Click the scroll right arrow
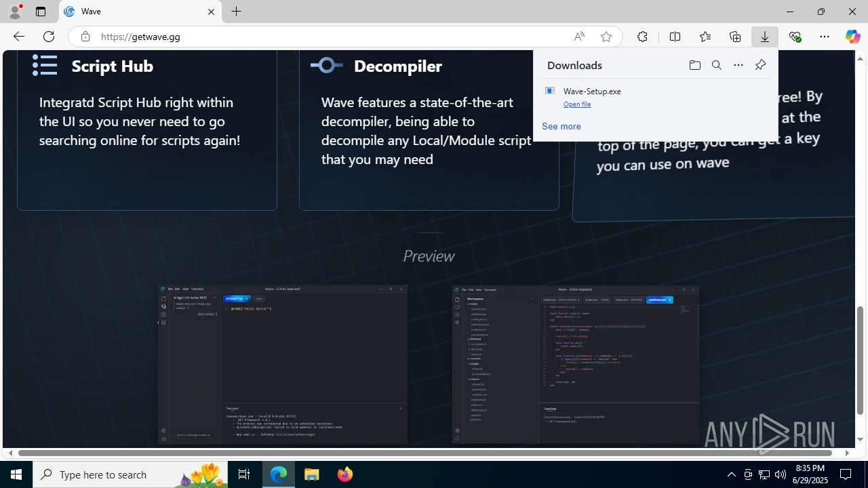Image resolution: width=868 pixels, height=488 pixels. 847,453
